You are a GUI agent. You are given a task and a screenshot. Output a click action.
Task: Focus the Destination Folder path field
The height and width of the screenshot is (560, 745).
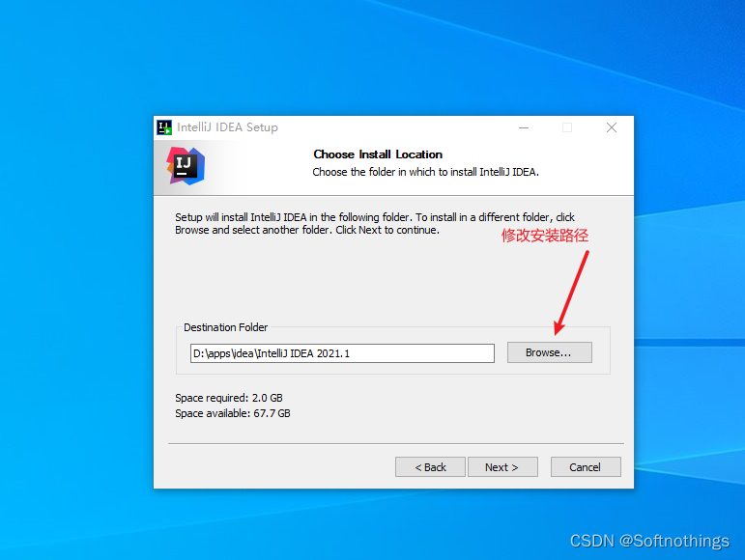click(x=342, y=353)
